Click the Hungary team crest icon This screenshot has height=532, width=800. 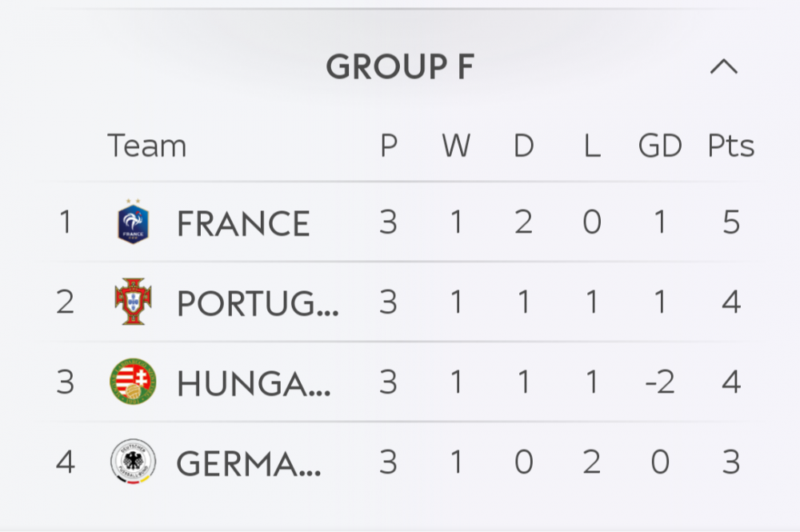(133, 382)
